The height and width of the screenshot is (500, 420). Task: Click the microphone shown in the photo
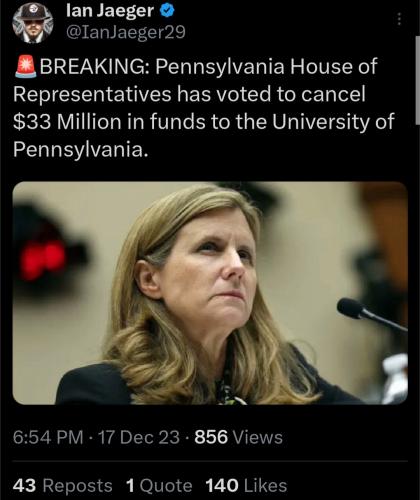point(372,315)
